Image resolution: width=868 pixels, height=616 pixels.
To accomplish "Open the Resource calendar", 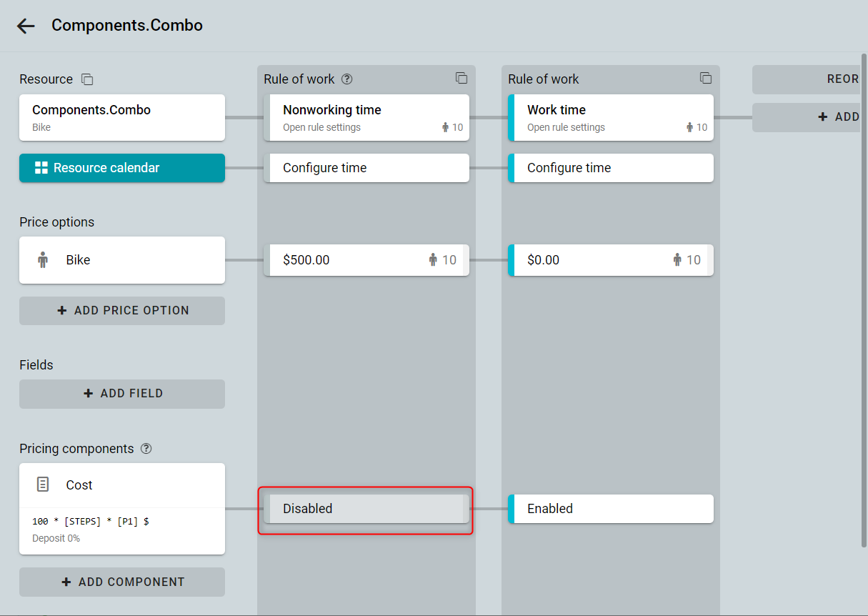I will coord(122,168).
